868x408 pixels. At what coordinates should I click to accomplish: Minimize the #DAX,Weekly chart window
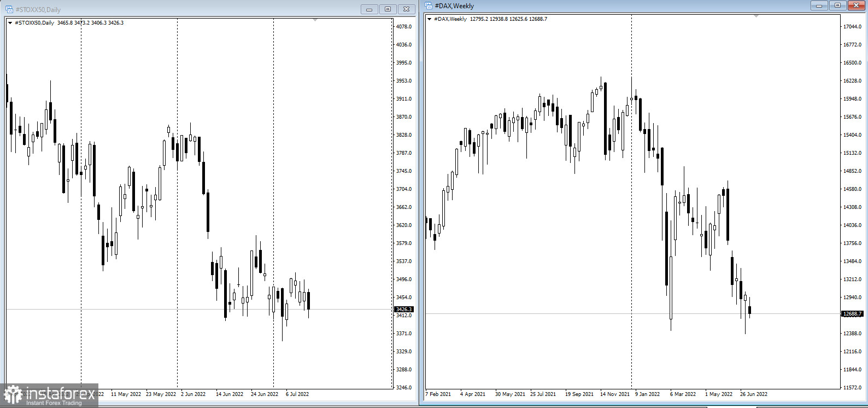click(x=819, y=5)
